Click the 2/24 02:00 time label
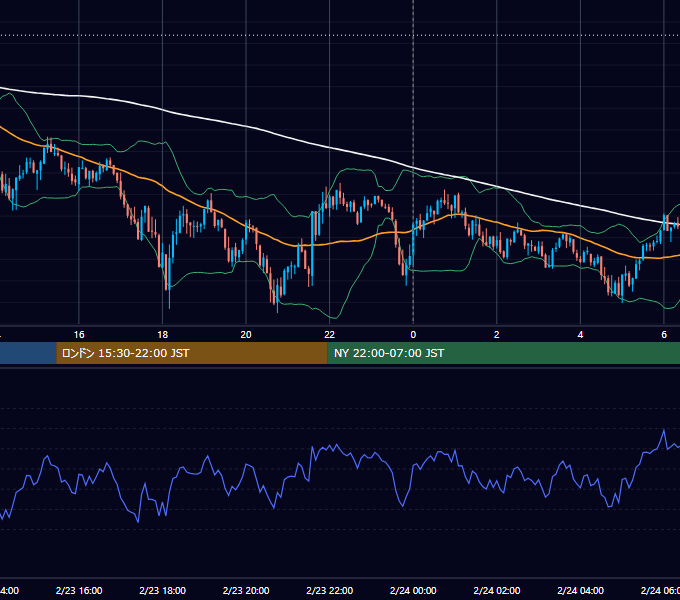 [x=497, y=590]
